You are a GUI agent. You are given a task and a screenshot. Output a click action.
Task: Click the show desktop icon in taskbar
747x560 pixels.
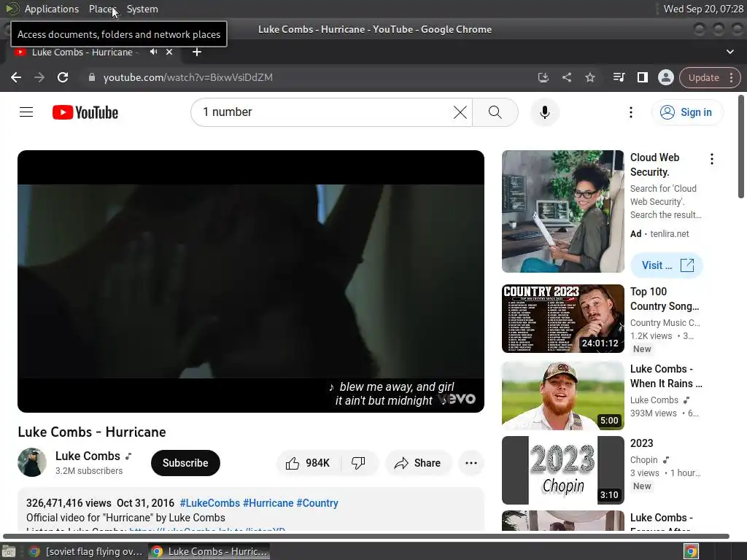[9, 551]
